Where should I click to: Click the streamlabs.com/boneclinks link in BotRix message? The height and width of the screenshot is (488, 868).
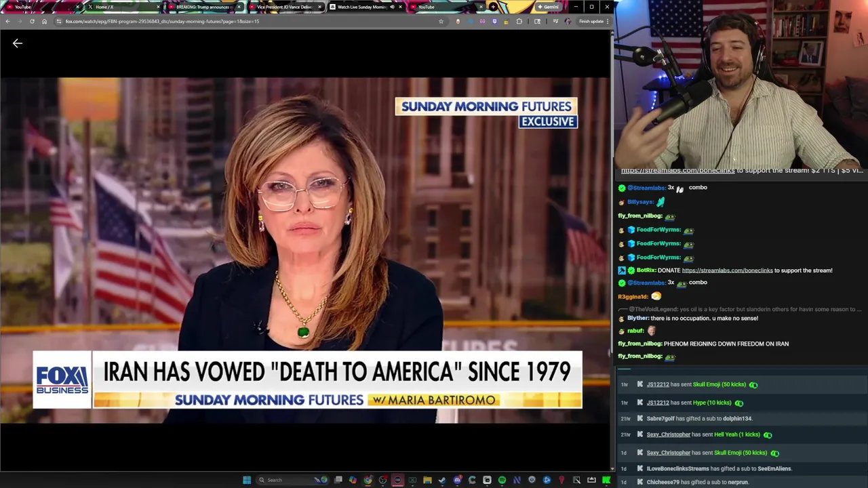(x=727, y=270)
